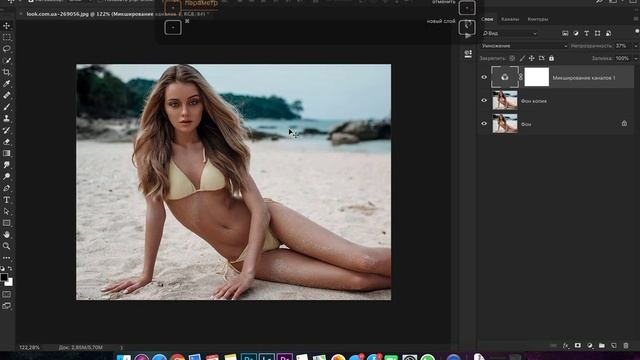Create new fill or adjustment layer
This screenshot has width=640, height=360.
tap(590, 345)
